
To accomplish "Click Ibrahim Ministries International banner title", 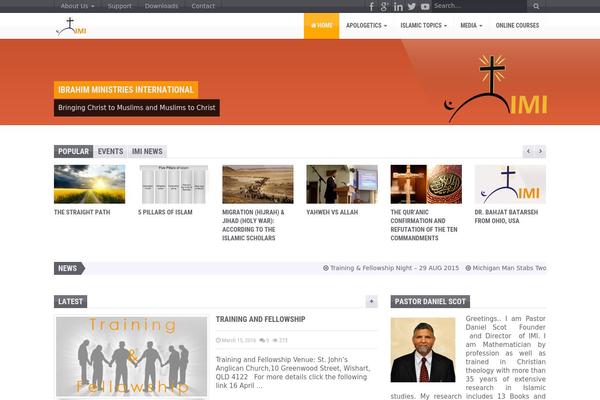I will [x=126, y=90].
